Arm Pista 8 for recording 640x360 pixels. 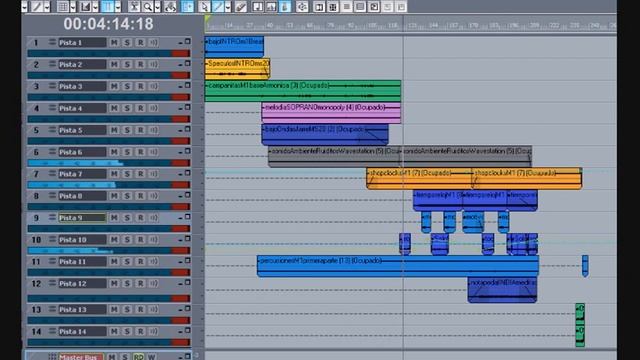click(140, 196)
